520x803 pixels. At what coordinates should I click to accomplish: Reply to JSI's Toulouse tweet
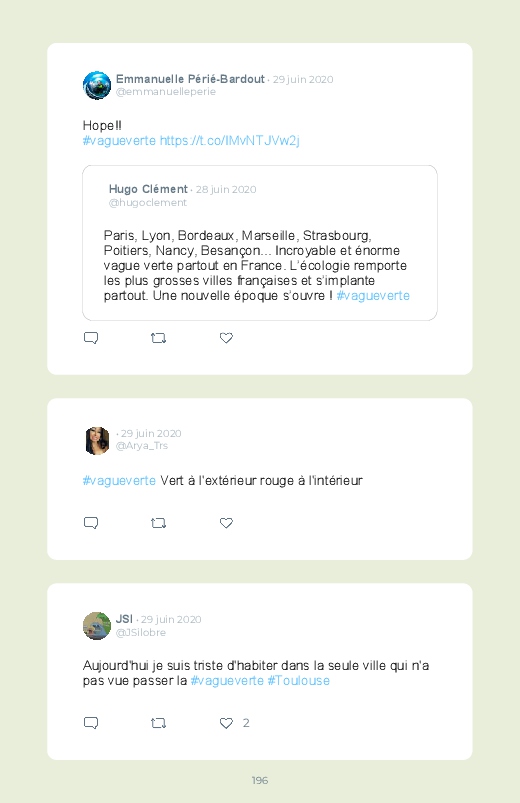91,723
